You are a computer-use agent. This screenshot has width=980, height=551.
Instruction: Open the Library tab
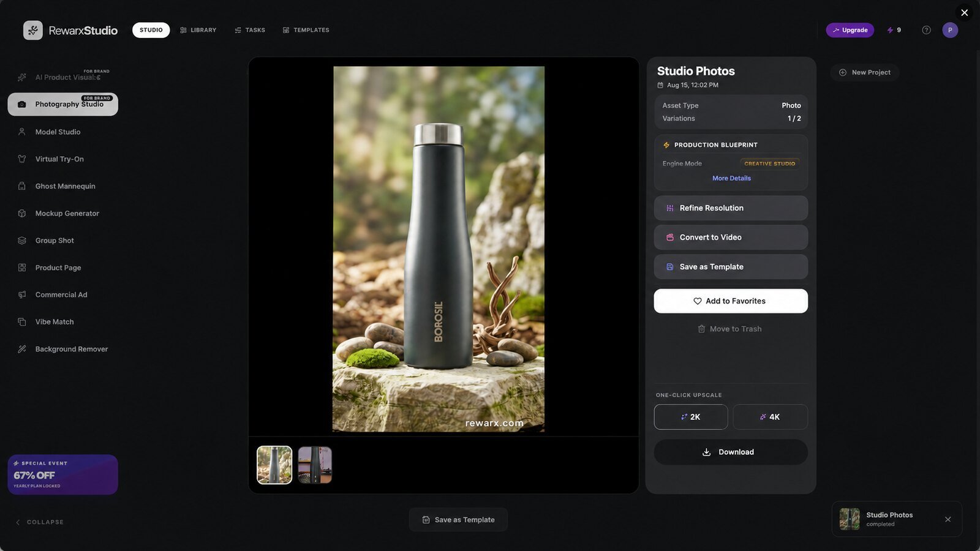(x=198, y=30)
